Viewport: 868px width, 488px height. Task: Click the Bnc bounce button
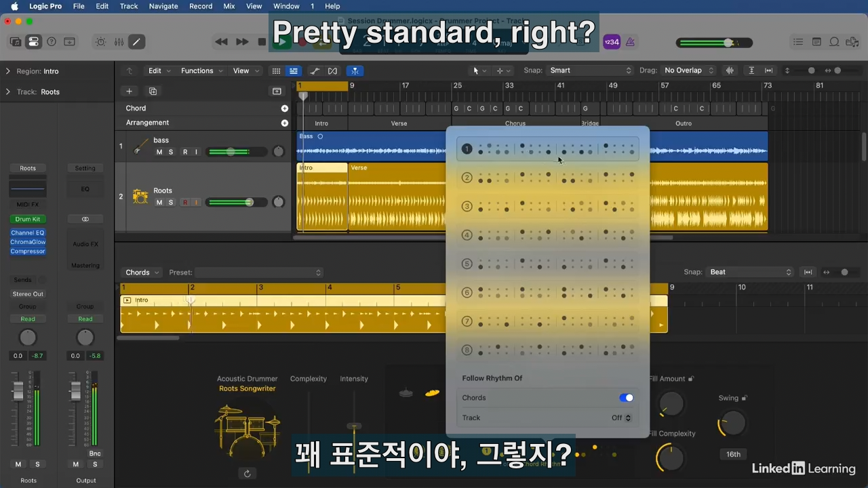point(95,453)
